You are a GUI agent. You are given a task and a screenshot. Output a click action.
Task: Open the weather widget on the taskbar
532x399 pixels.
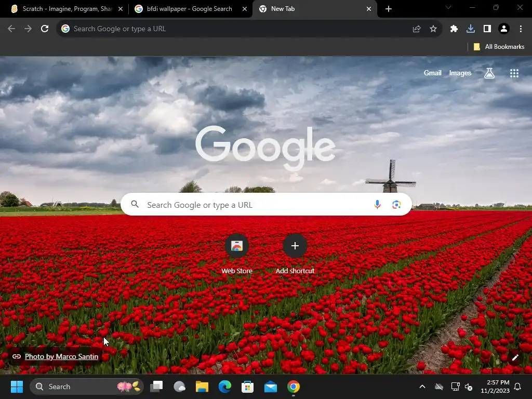coord(179,387)
